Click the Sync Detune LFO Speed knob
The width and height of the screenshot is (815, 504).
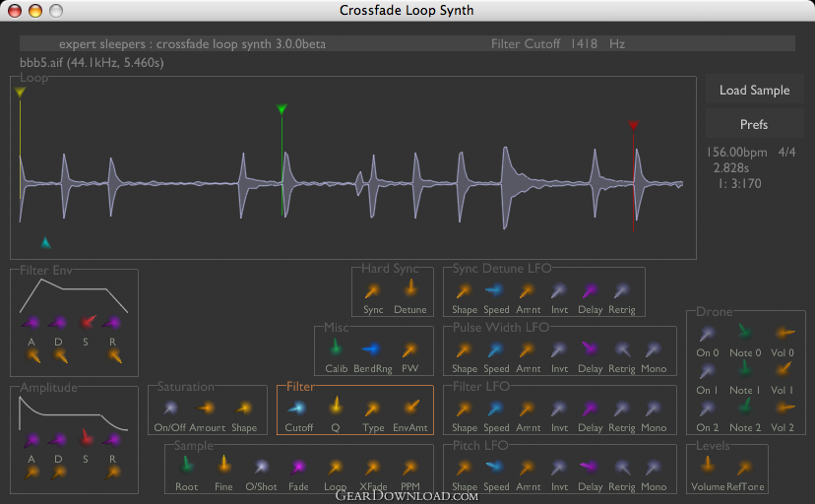point(495,290)
